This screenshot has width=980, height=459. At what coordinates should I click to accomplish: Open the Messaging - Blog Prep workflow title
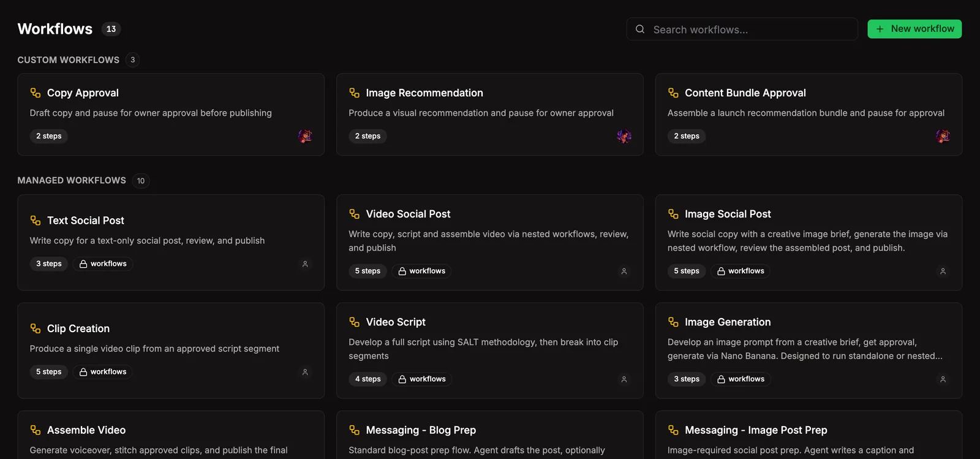click(421, 430)
